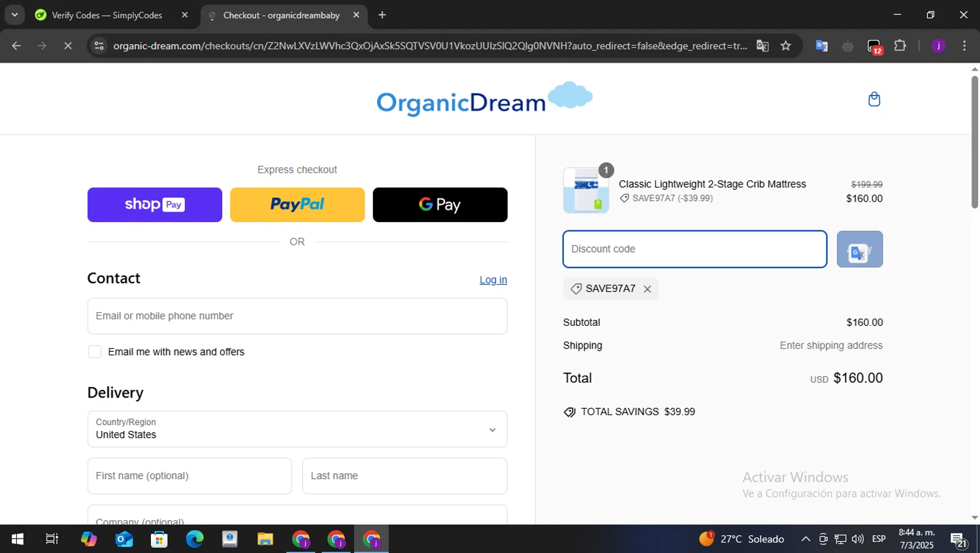Click the address bar URL
Viewport: 980px width, 553px height.
pos(430,46)
